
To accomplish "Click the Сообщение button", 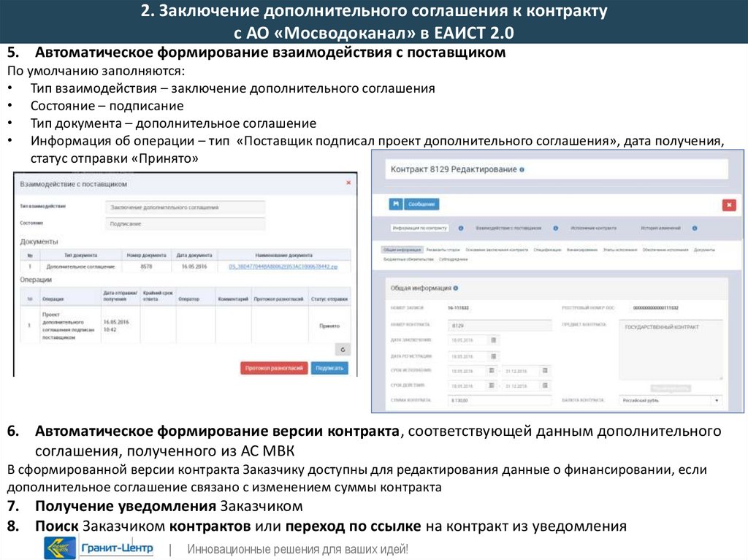I will 421,204.
